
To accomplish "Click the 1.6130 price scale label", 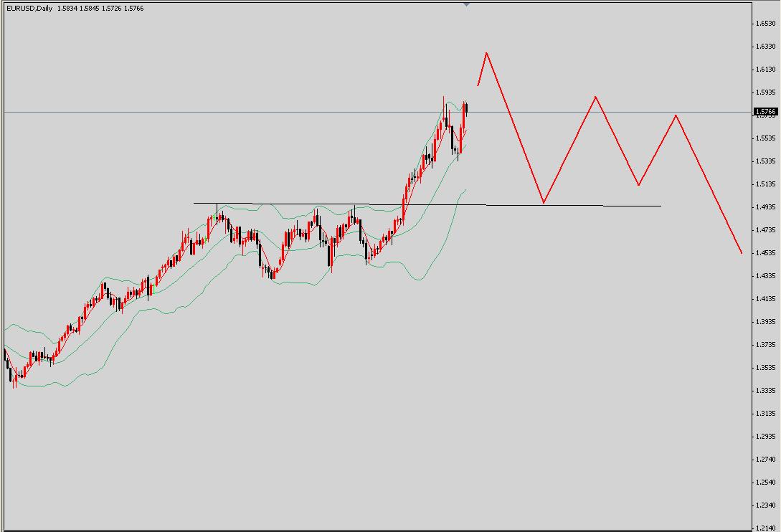I will click(x=766, y=70).
